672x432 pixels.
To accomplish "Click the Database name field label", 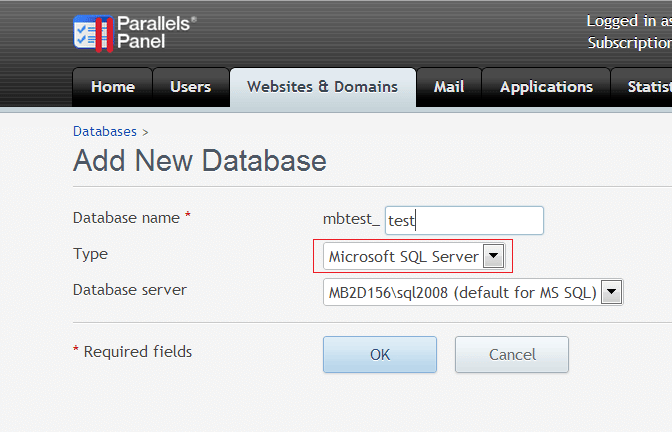I will (126, 217).
